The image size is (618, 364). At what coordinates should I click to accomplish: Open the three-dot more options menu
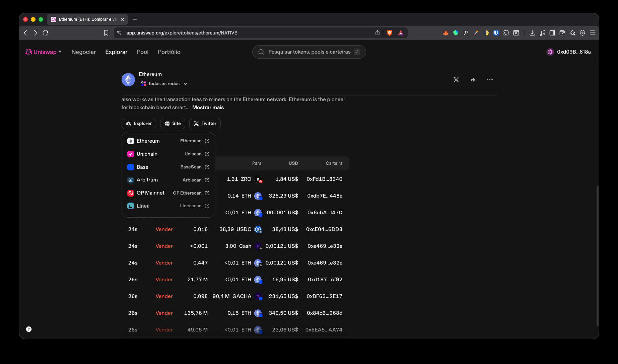pos(490,80)
